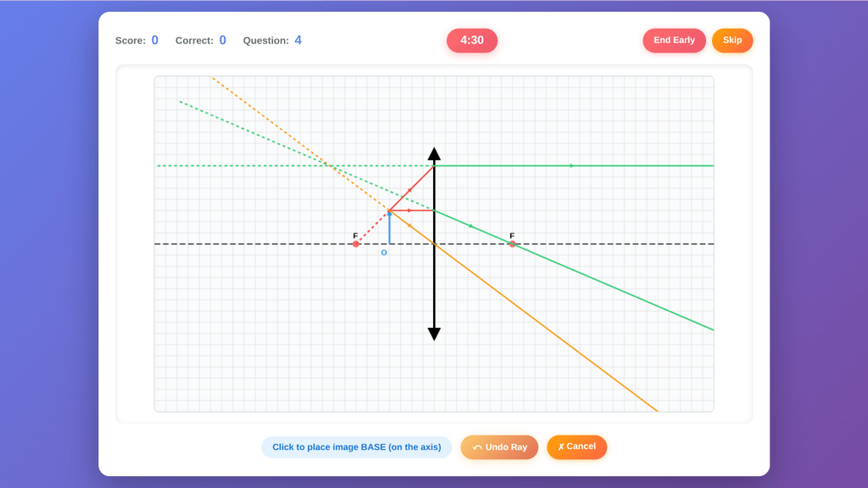The width and height of the screenshot is (868, 488).
Task: Click the Question number 4
Action: 298,41
